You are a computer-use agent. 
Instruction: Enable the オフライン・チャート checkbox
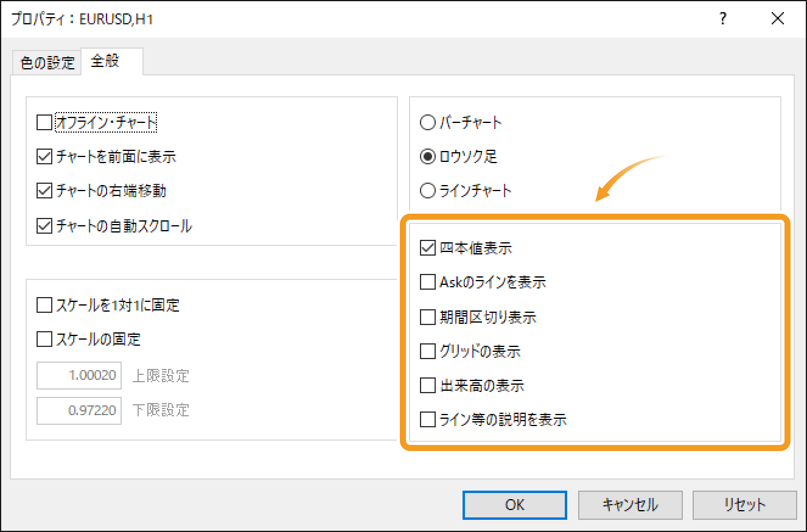[44, 123]
